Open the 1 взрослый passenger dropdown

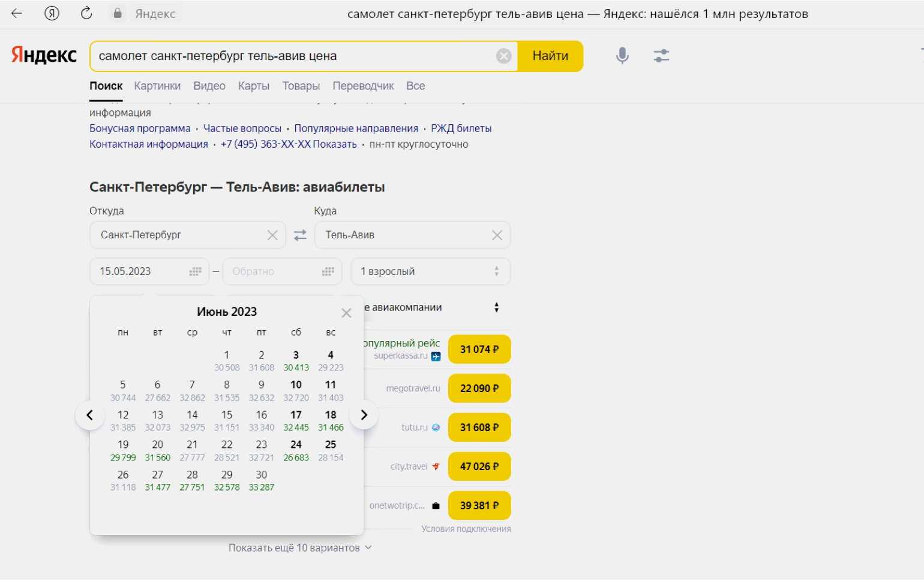pos(430,271)
